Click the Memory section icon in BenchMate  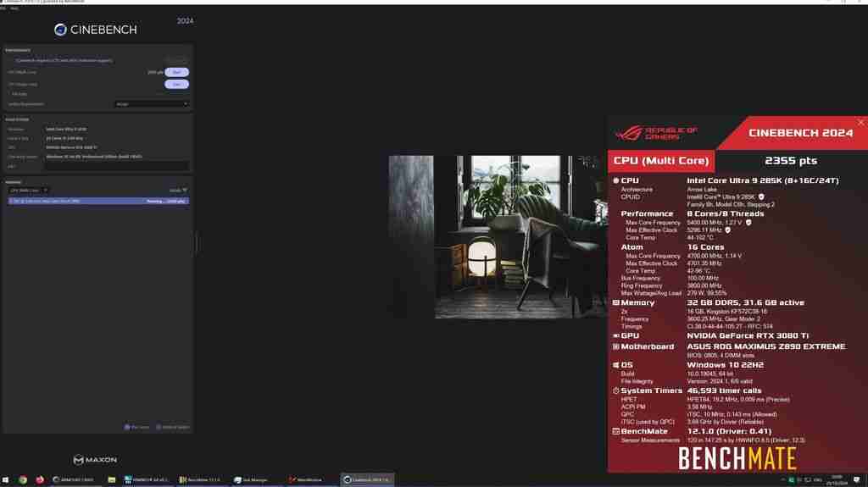(x=615, y=302)
